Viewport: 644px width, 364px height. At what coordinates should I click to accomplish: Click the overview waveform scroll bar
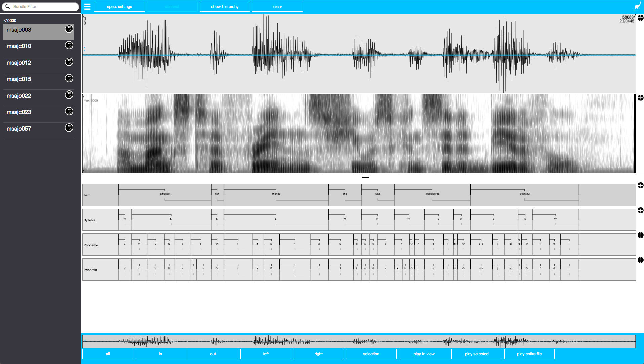[359, 341]
